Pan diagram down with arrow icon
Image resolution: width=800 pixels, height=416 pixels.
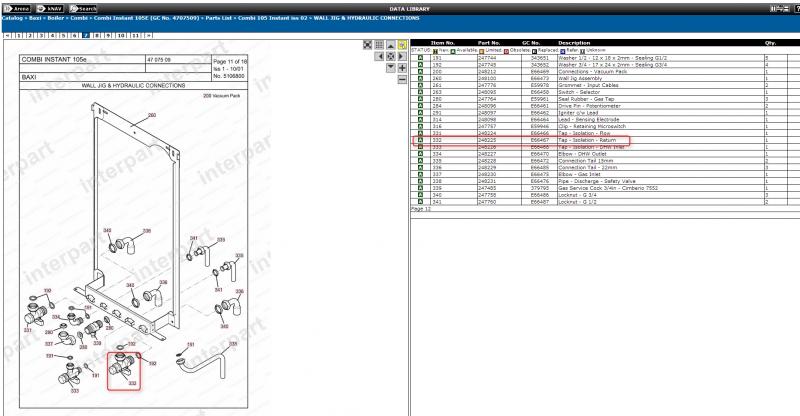coord(390,67)
